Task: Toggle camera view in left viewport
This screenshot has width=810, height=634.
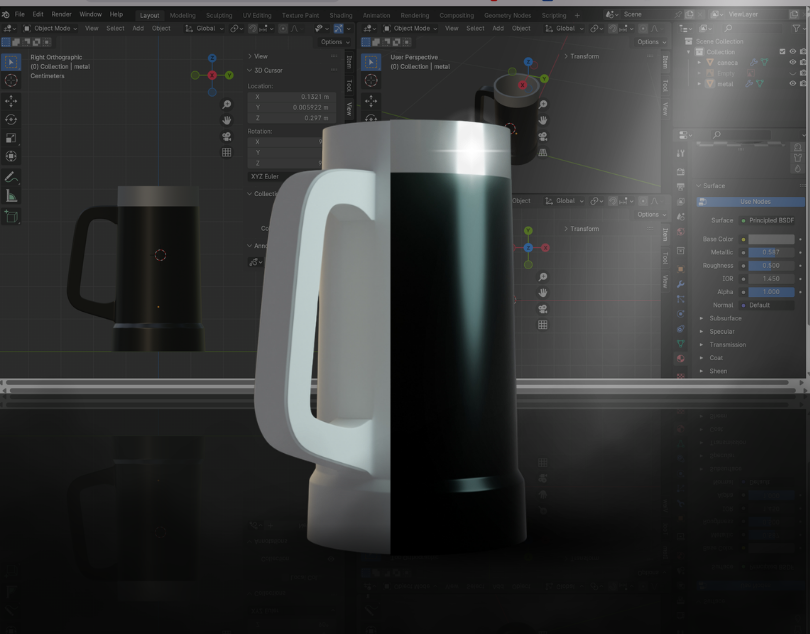Action: click(227, 136)
